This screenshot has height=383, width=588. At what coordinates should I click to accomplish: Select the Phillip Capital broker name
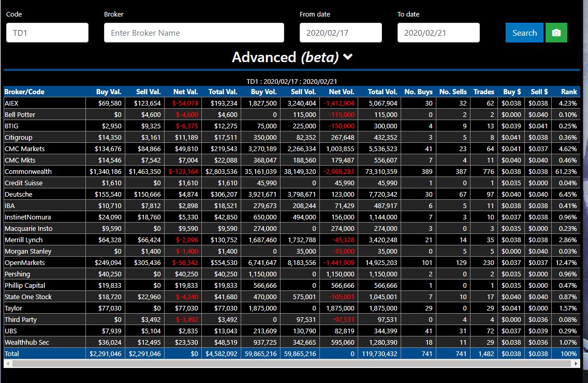pyautogui.click(x=25, y=286)
